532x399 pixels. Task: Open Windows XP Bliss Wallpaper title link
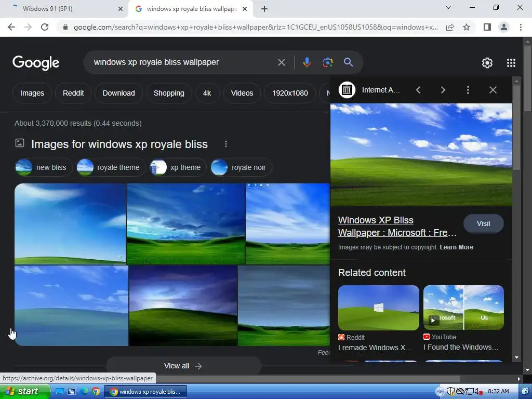coord(397,227)
